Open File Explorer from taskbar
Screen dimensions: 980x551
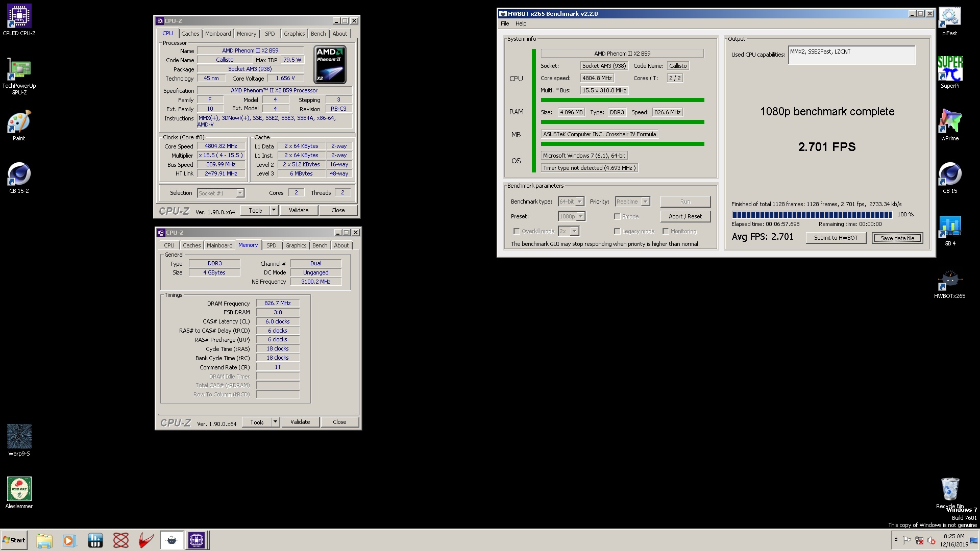44,540
